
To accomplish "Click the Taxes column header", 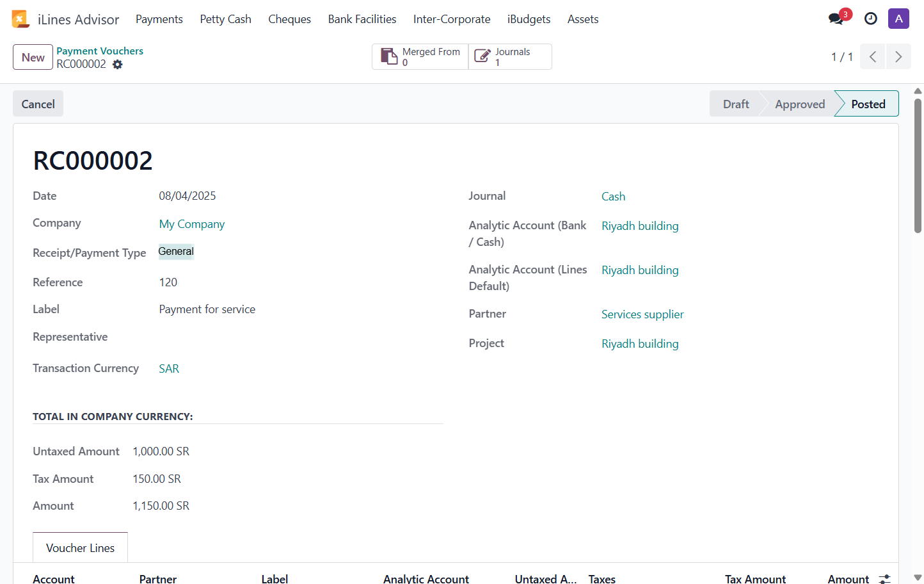I will pyautogui.click(x=602, y=579).
